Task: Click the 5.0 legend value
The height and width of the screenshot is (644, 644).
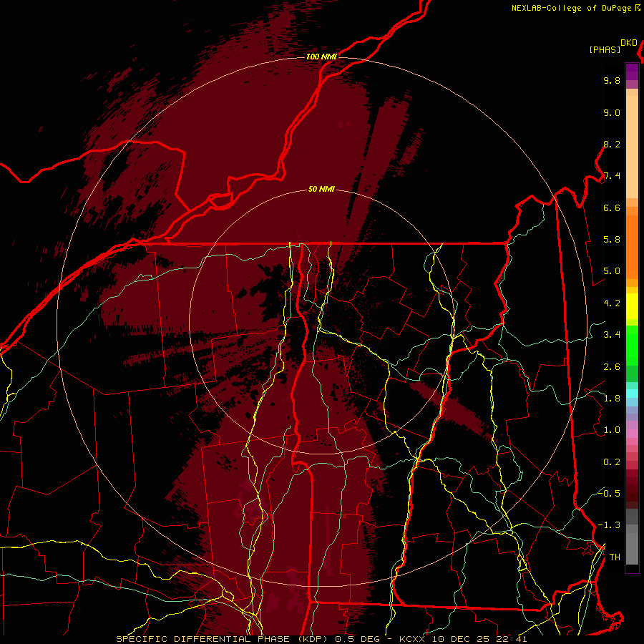Action: pyautogui.click(x=612, y=271)
